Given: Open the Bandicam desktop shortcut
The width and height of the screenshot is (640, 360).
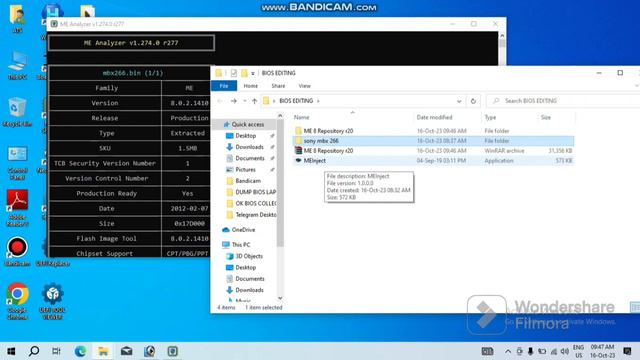Looking at the screenshot, I should point(17,251).
